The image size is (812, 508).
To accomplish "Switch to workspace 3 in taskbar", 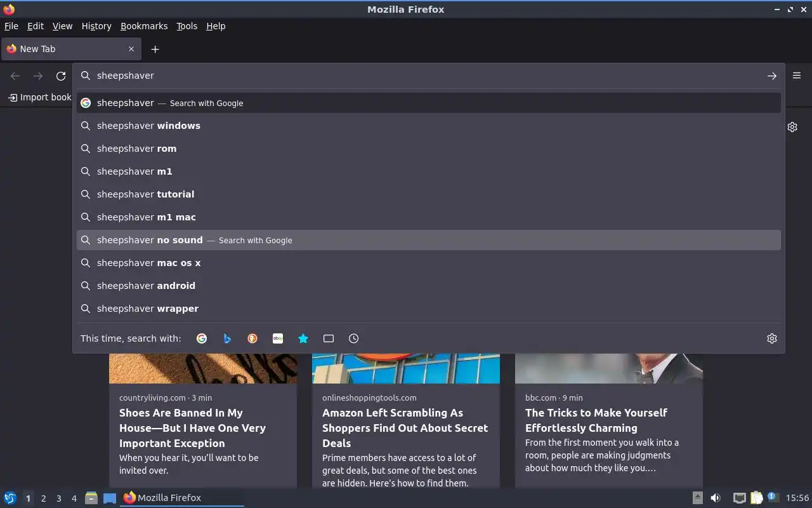I will tap(58, 498).
